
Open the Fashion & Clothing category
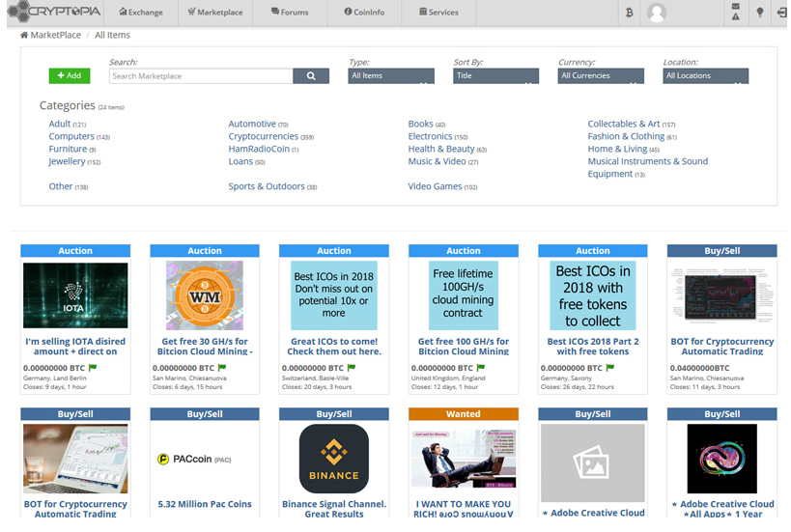[626, 136]
